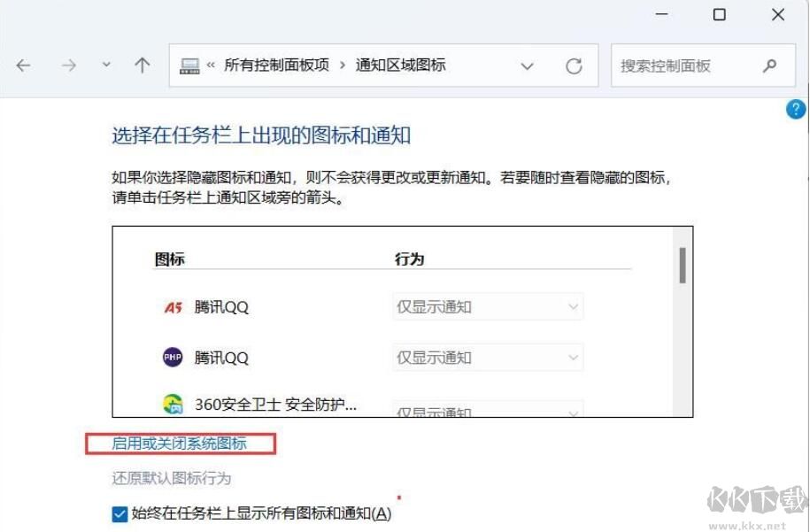Open 启用或关闭系统图标 link
The image size is (810, 532).
coord(181,443)
